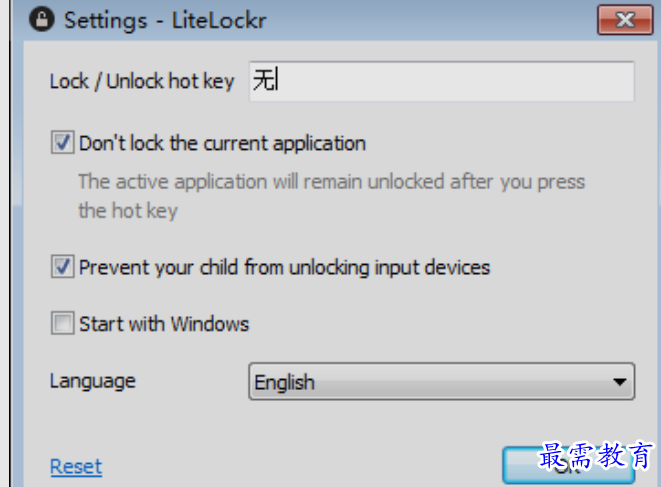The height and width of the screenshot is (487, 661).
Task: Close the Settings - LiteLockr window
Action: click(x=625, y=20)
